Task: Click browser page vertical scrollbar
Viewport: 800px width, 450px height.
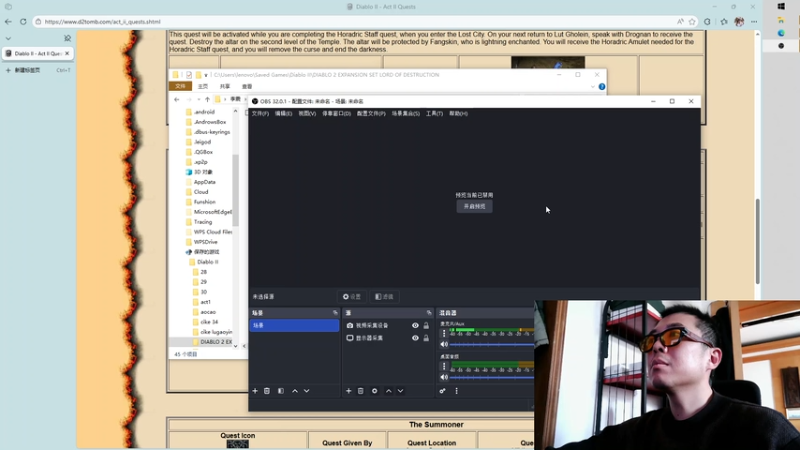Action: tap(758, 241)
